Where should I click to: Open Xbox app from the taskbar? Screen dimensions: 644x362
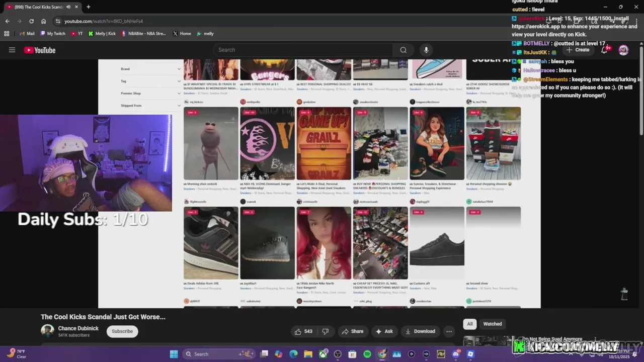point(323,354)
